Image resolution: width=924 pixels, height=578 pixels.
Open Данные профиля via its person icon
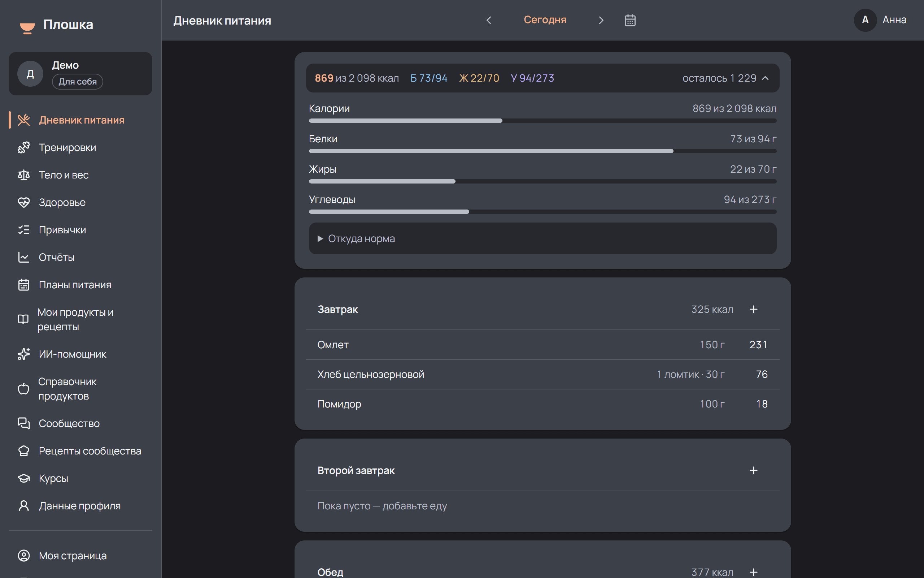point(24,506)
